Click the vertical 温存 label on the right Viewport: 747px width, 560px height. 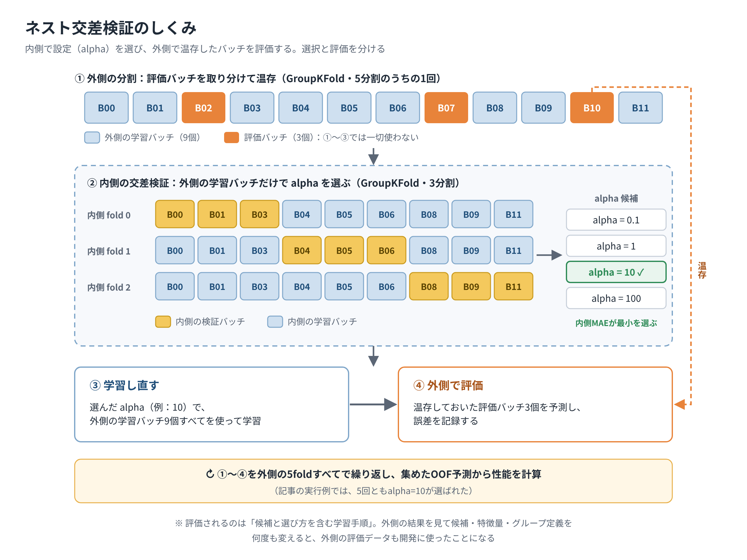702,270
